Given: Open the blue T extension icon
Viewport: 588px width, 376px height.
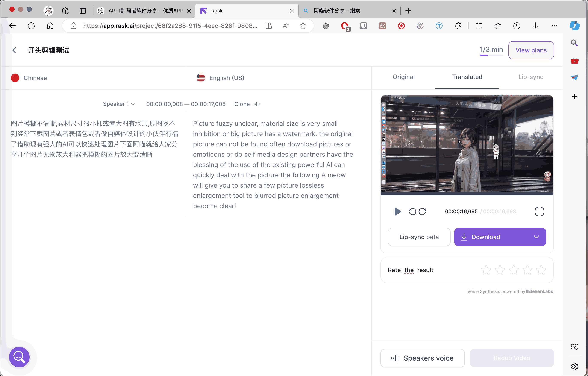Looking at the screenshot, I should pos(439,26).
